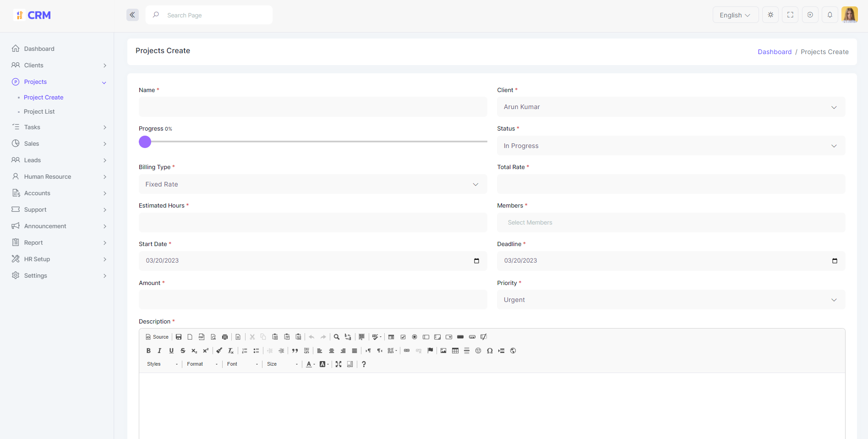Toggle the light/dark theme sun icon
The width and height of the screenshot is (868, 439).
pyautogui.click(x=770, y=15)
